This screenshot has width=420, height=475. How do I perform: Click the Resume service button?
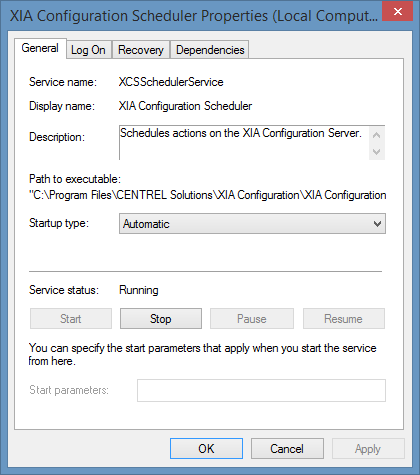click(343, 319)
